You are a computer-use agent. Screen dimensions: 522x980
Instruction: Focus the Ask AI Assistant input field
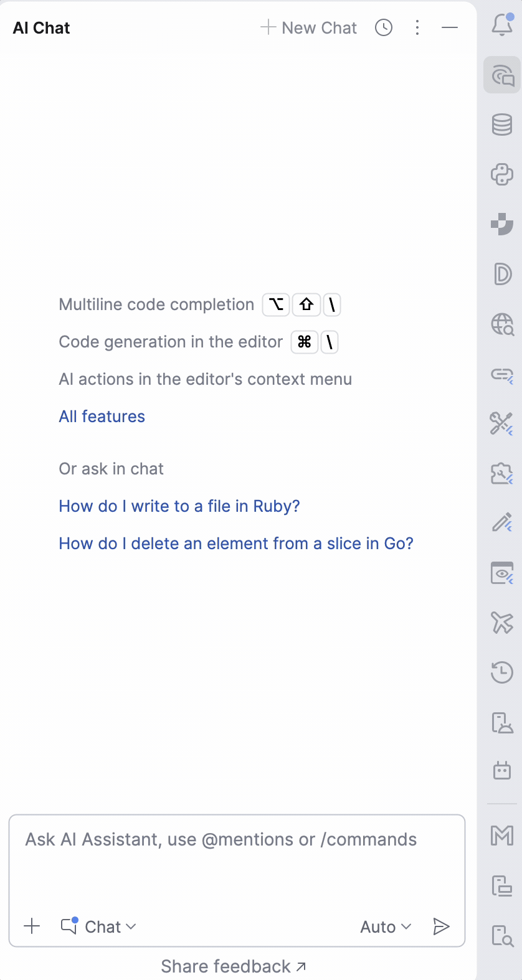[x=237, y=859]
